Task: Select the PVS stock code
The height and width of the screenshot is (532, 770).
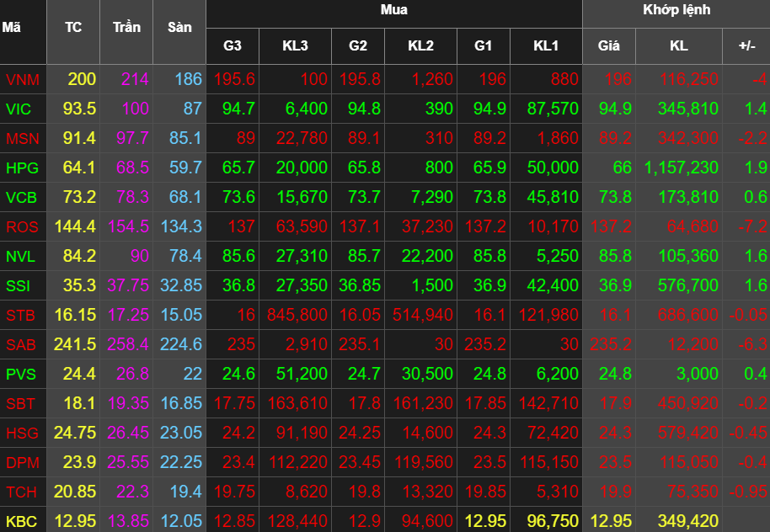Action: (x=21, y=374)
